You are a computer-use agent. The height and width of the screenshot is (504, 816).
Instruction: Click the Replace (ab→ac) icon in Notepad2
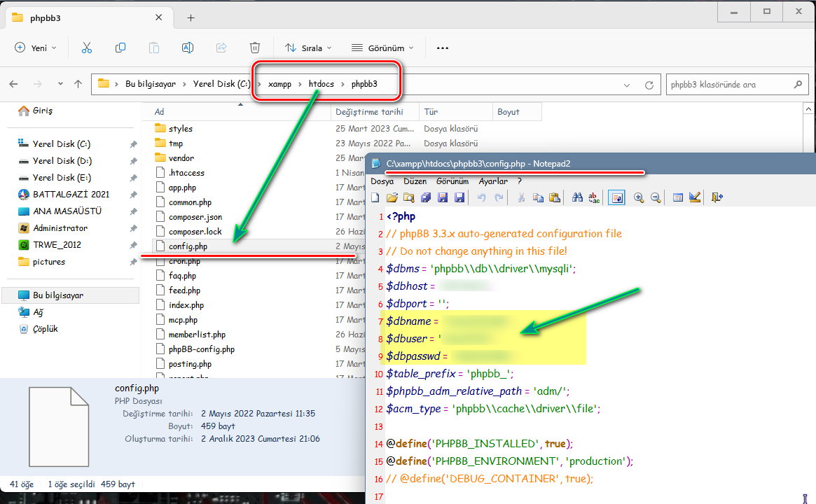pyautogui.click(x=594, y=197)
